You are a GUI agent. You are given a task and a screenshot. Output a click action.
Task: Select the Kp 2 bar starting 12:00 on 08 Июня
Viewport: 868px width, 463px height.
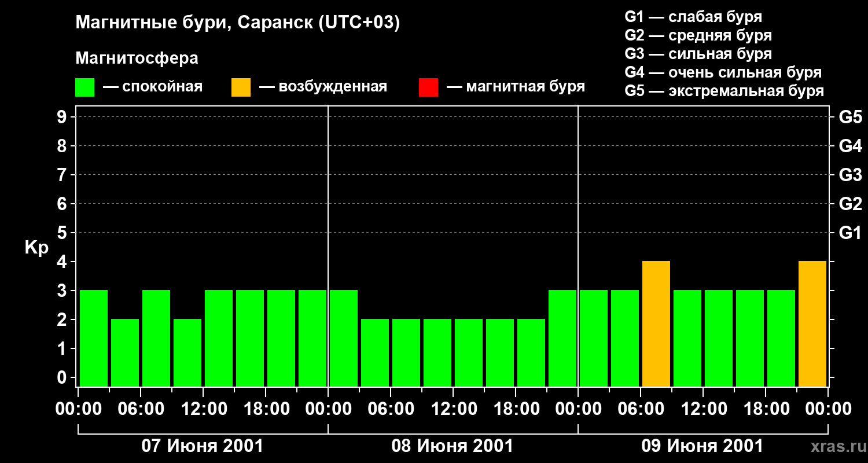(469, 353)
